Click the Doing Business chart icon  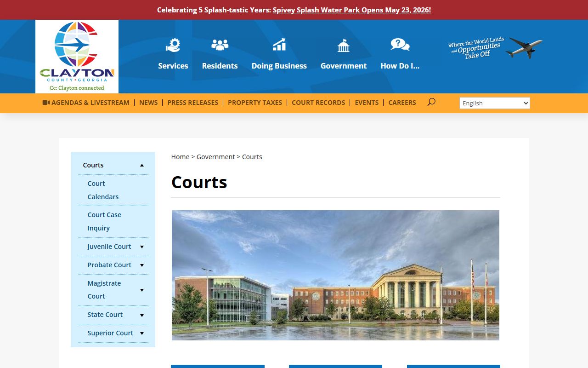click(279, 45)
